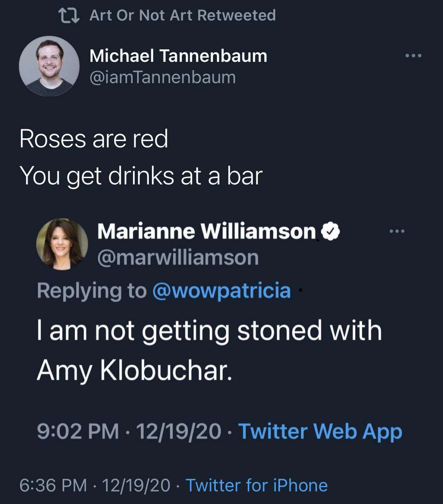The width and height of the screenshot is (443, 504).
Task: Click the "Twitter Web App" source link
Action: (x=320, y=431)
